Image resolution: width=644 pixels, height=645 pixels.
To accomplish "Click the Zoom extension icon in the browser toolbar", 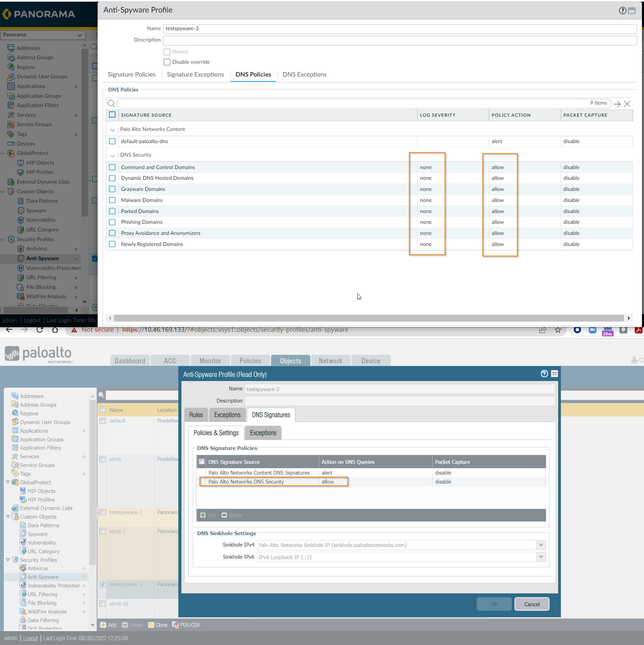I will point(592,330).
